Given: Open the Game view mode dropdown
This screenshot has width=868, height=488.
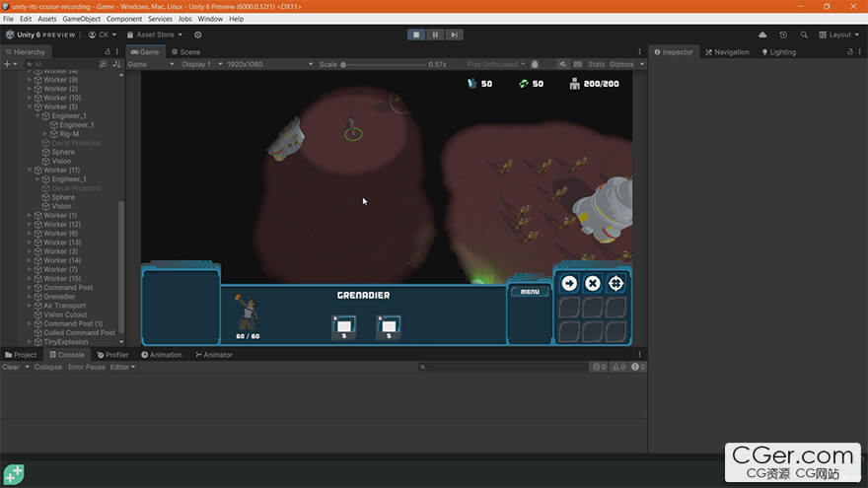Looking at the screenshot, I should pyautogui.click(x=151, y=64).
